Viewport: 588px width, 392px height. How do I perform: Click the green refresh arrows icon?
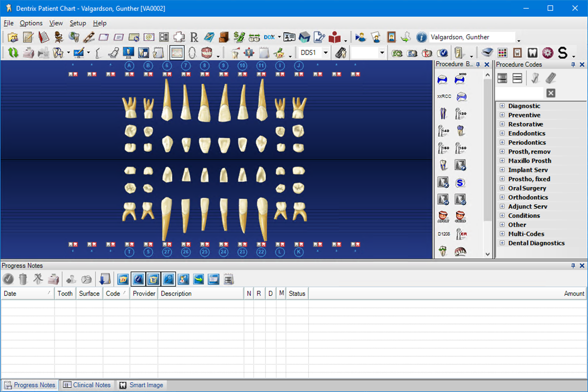13,53
